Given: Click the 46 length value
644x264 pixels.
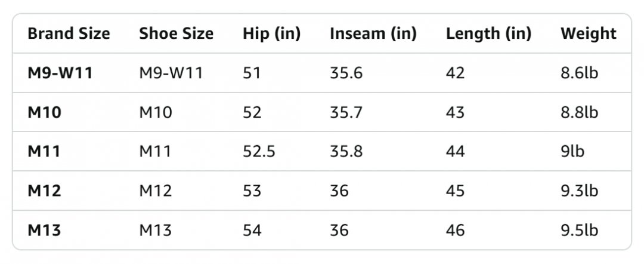Looking at the screenshot, I should point(455,231).
